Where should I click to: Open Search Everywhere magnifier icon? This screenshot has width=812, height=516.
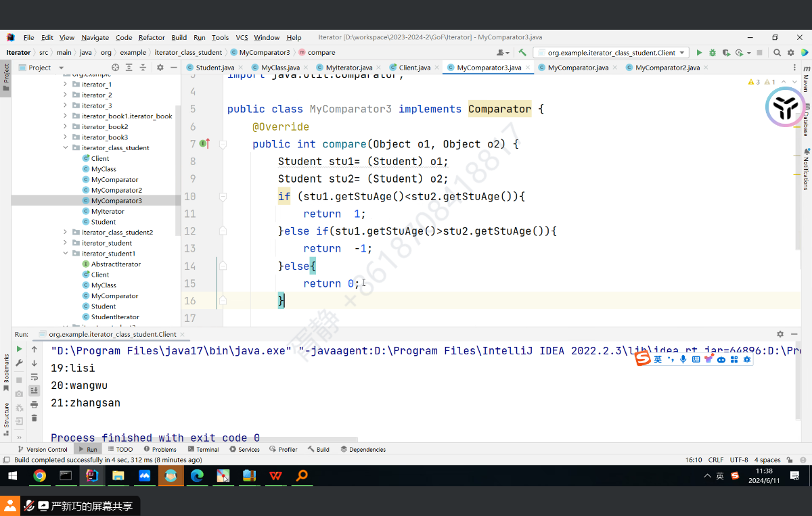pos(777,52)
